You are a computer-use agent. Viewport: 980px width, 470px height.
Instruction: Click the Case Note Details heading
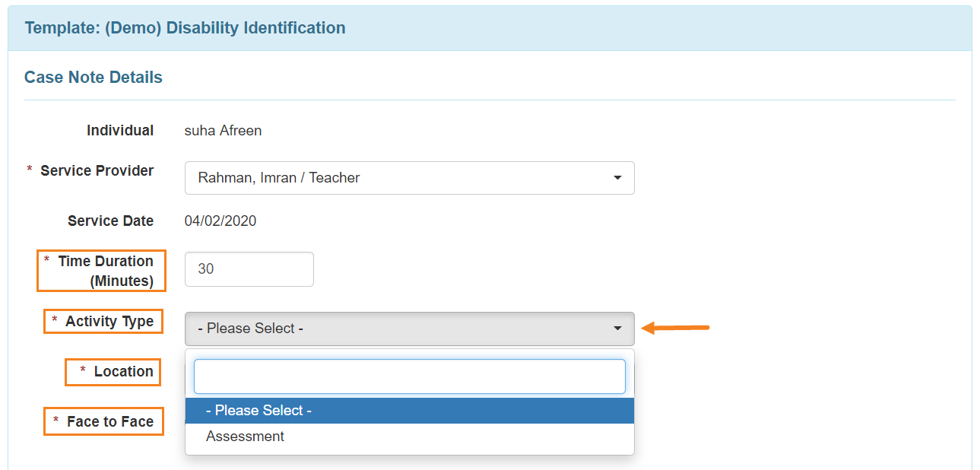94,78
